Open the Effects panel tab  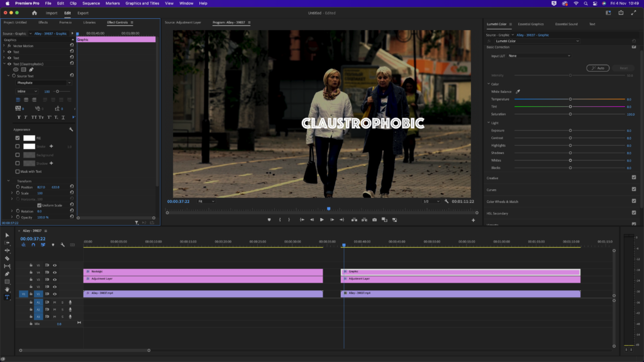click(43, 23)
